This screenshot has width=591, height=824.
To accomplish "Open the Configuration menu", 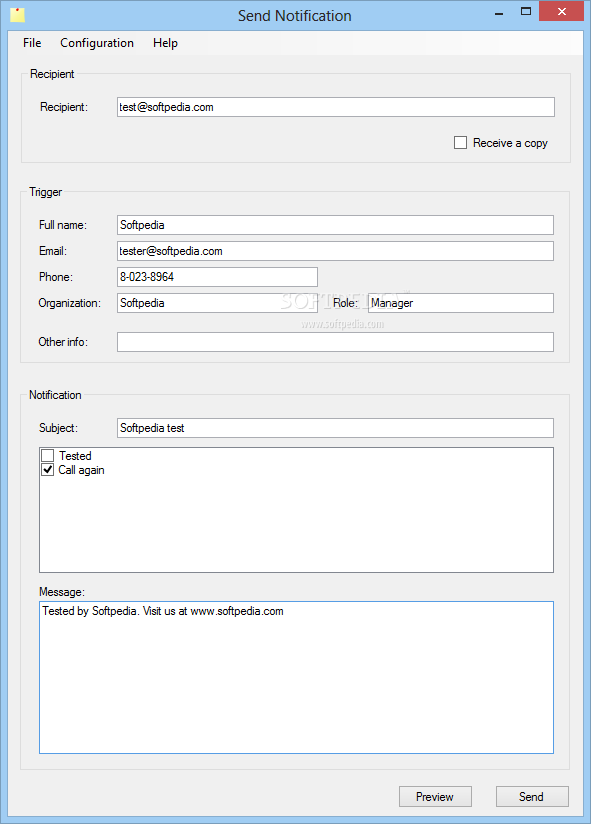I will [97, 43].
